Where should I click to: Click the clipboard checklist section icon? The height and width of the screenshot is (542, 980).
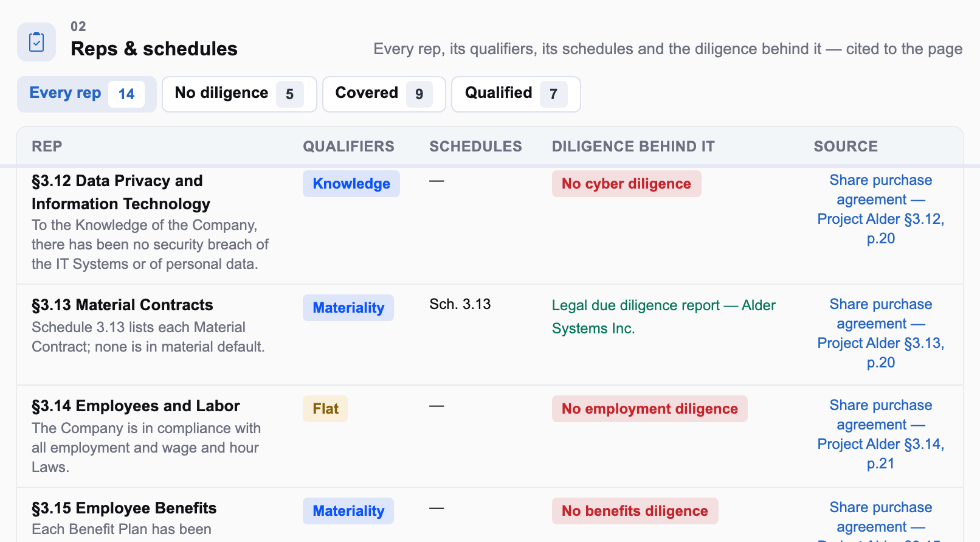(x=36, y=42)
